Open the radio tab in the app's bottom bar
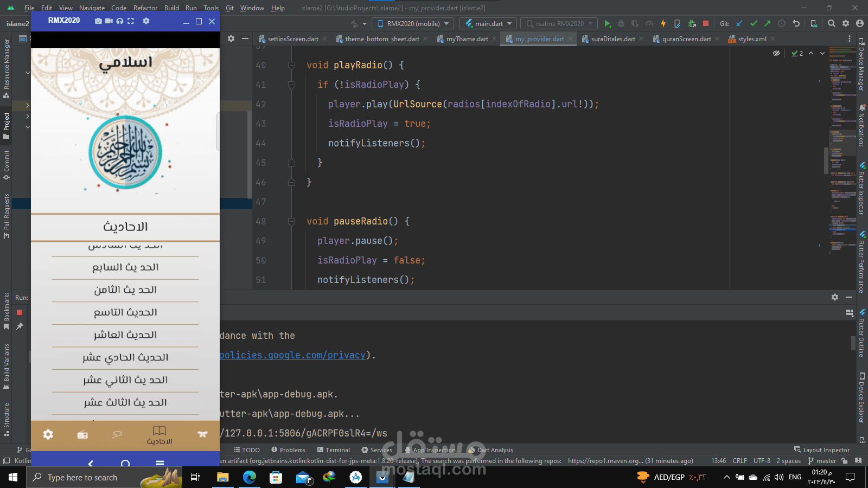868x488 pixels. (82, 434)
